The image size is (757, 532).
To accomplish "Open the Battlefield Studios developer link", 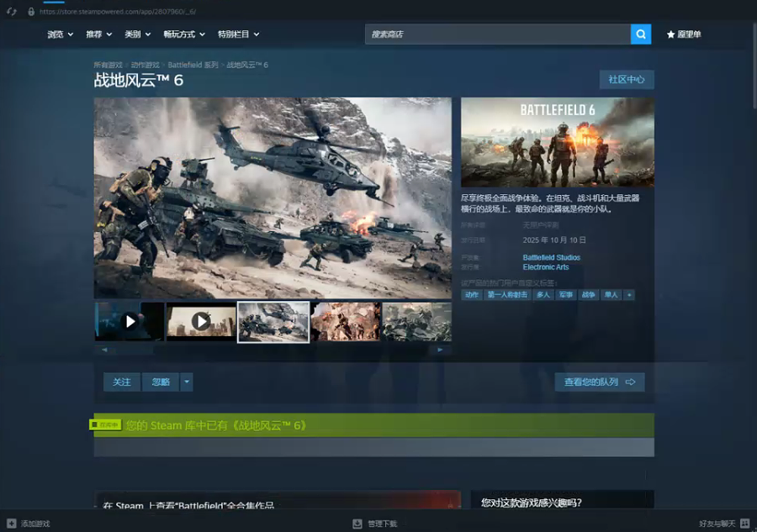I will (x=551, y=257).
